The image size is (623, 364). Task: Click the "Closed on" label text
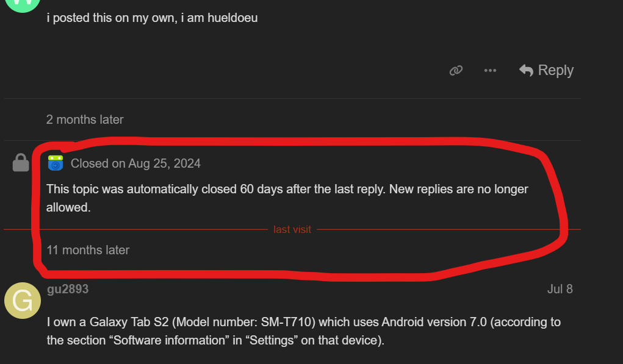click(x=89, y=163)
